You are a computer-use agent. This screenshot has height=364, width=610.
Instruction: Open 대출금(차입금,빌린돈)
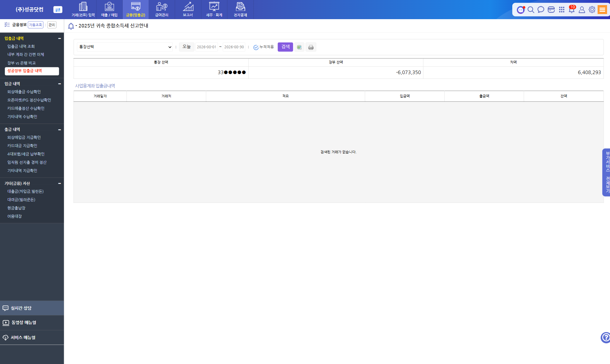(25, 191)
